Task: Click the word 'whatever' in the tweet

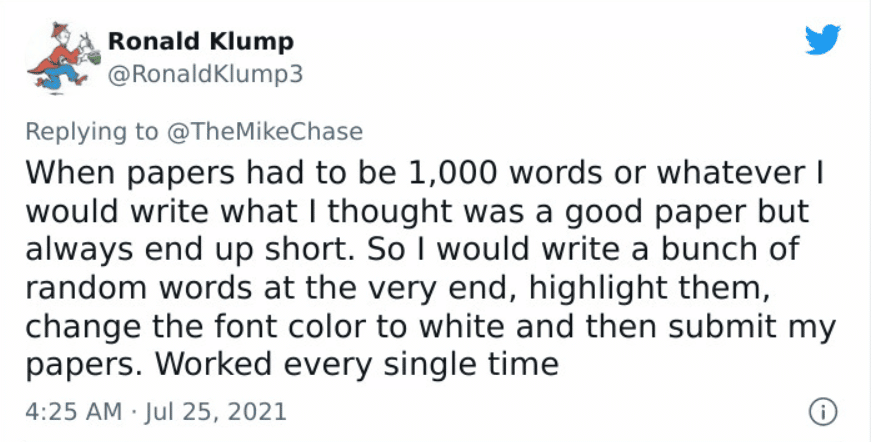Action: 731,174
